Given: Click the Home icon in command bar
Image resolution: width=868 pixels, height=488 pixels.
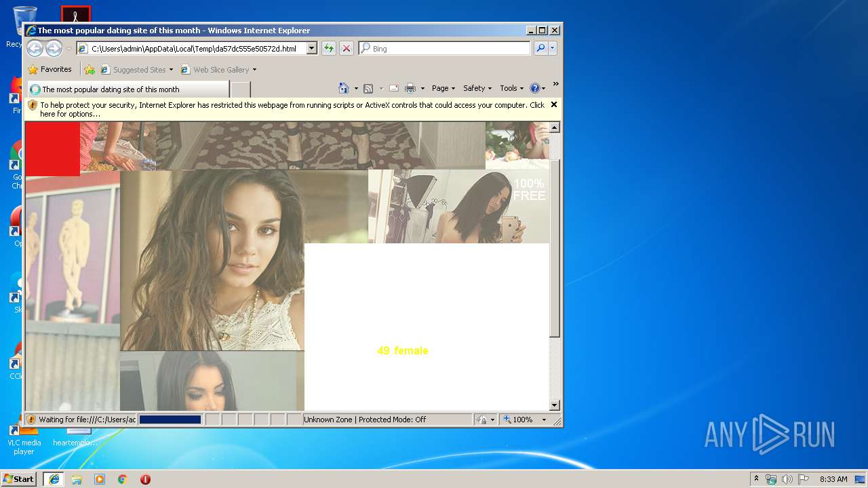Looking at the screenshot, I should point(344,88).
